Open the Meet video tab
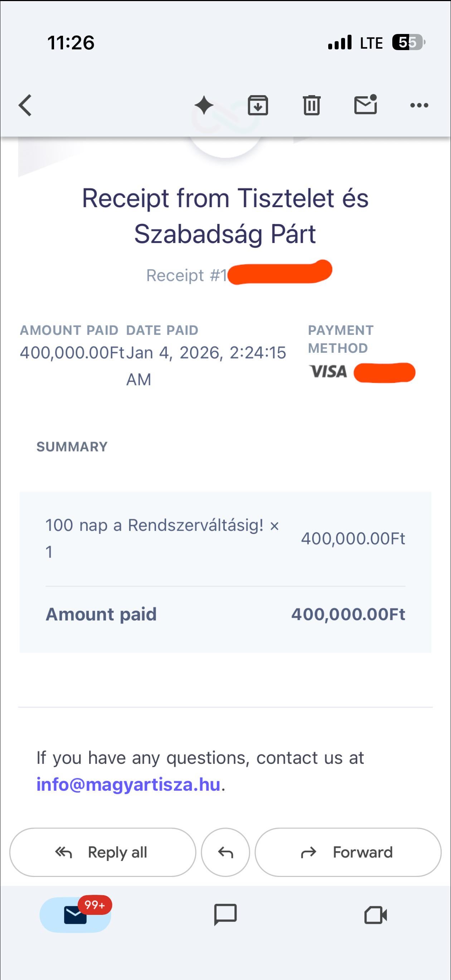The image size is (451, 980). [375, 915]
